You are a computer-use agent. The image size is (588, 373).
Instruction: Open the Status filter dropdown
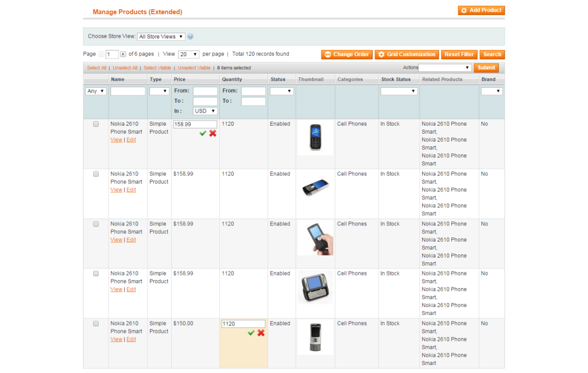[281, 91]
